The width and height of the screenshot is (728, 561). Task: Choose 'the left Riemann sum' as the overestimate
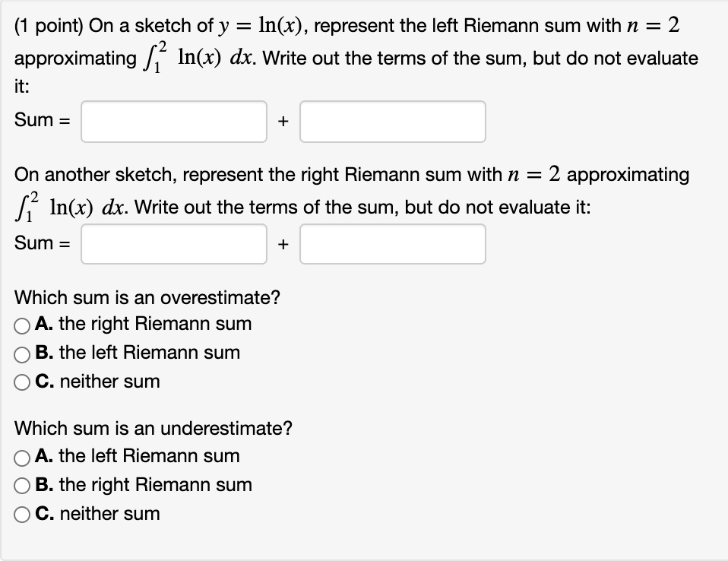[21, 353]
